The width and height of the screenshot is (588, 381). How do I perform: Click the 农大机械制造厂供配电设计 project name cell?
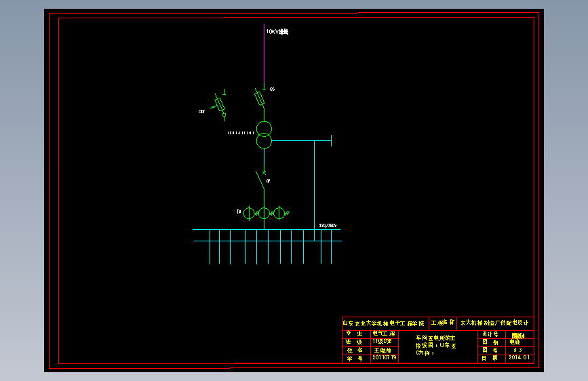(495, 323)
